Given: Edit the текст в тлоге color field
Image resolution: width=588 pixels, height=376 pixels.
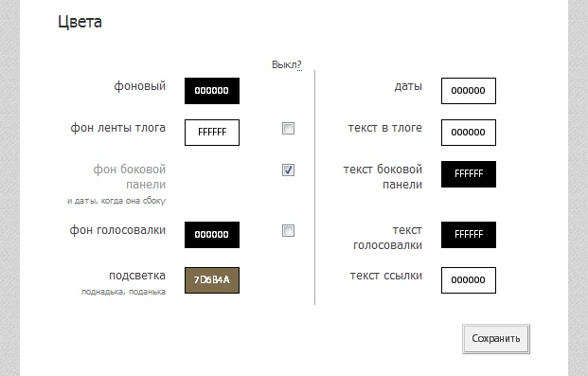Looking at the screenshot, I should point(469,133).
